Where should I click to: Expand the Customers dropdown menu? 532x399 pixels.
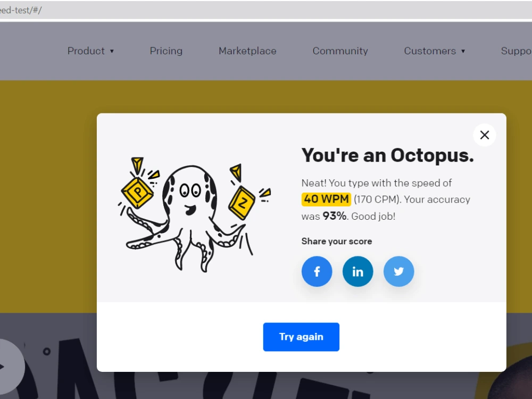[x=434, y=51]
